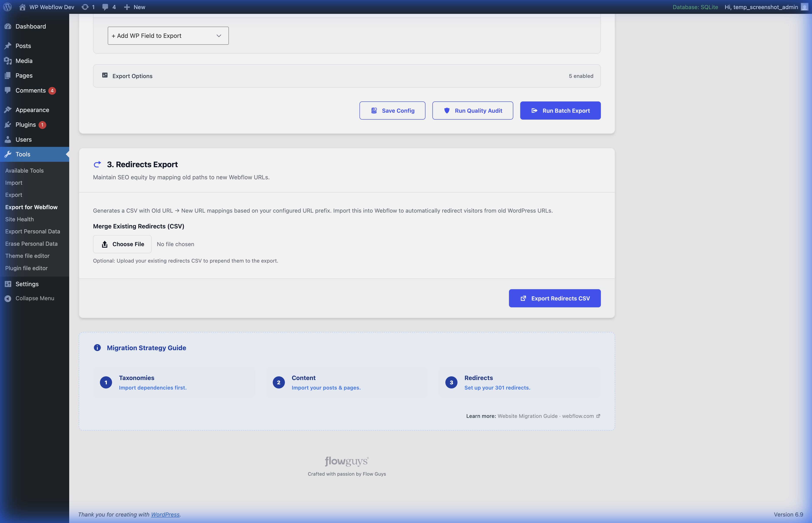Screen dimensions: 812x523
Task: Select Site Health under Tools submenu
Action: pyautogui.click(x=19, y=219)
